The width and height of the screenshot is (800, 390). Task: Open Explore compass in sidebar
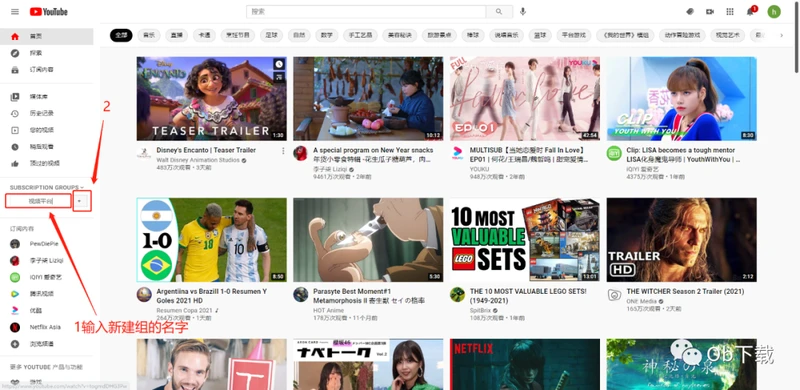click(46, 53)
